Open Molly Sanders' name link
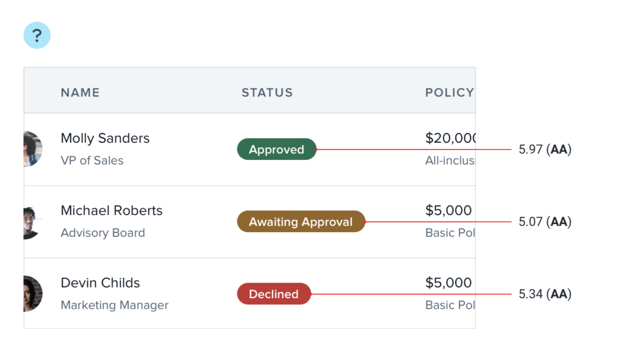This screenshot has width=637, height=364. point(105,138)
